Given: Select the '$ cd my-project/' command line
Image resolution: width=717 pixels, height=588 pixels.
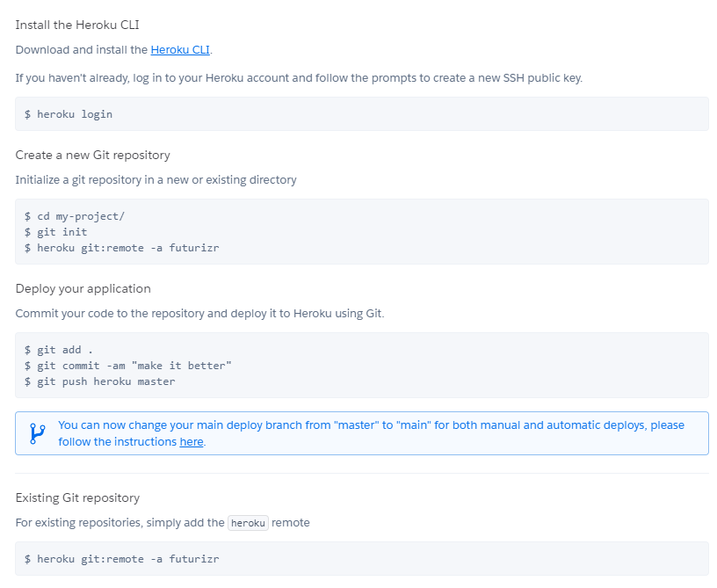Looking at the screenshot, I should (x=75, y=216).
